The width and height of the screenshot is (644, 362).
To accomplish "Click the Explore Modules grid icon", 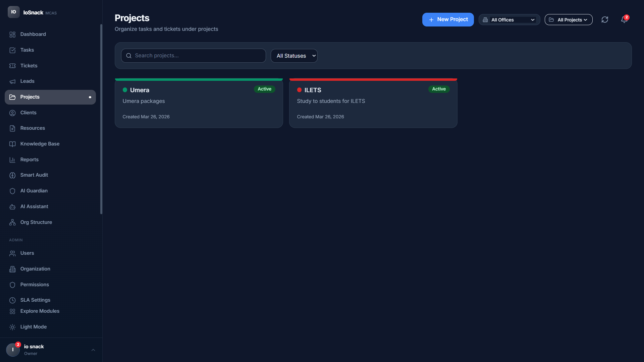I will [12, 311].
